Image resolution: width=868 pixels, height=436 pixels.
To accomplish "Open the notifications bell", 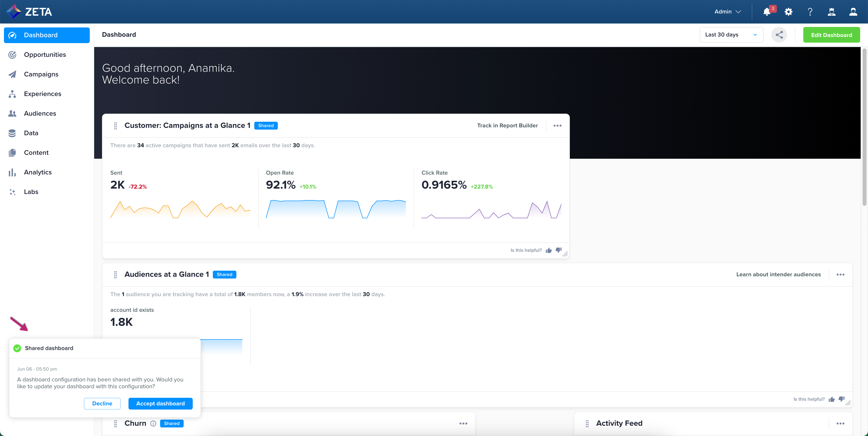I will point(767,12).
